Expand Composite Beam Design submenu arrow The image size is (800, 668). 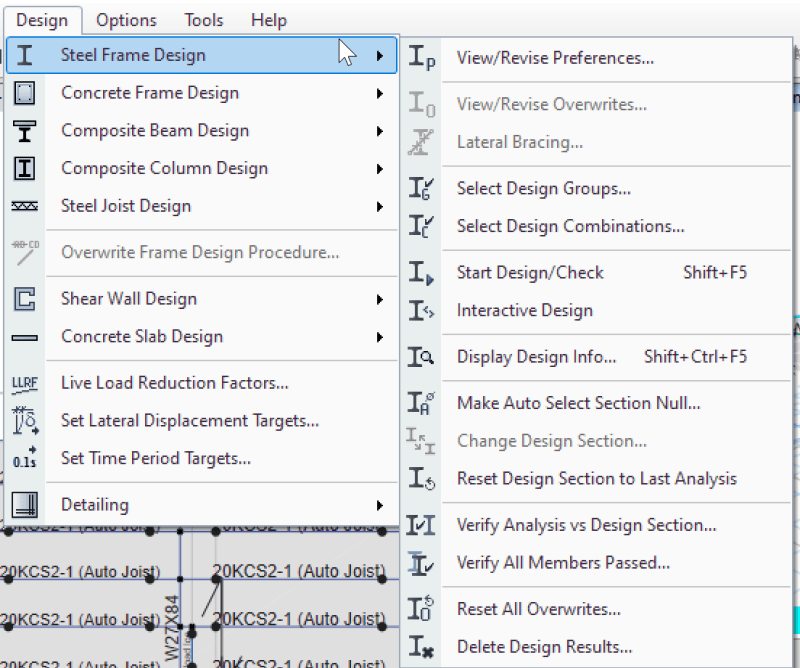pyautogui.click(x=380, y=131)
